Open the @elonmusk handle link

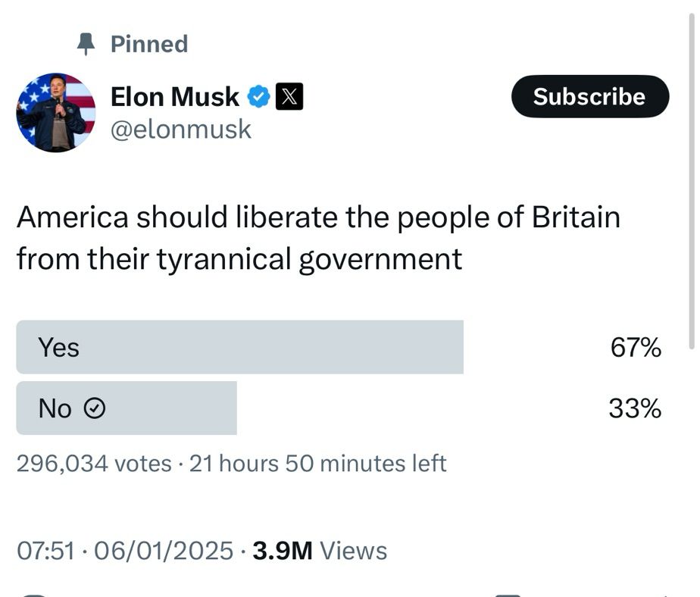181,130
